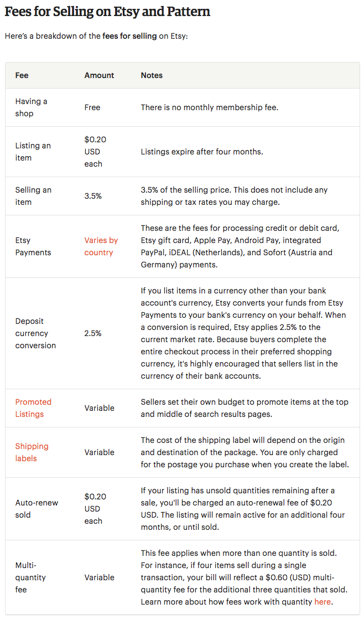The width and height of the screenshot is (364, 619).
Task: Click the 'Listing an item' fee cell
Action: [x=33, y=152]
